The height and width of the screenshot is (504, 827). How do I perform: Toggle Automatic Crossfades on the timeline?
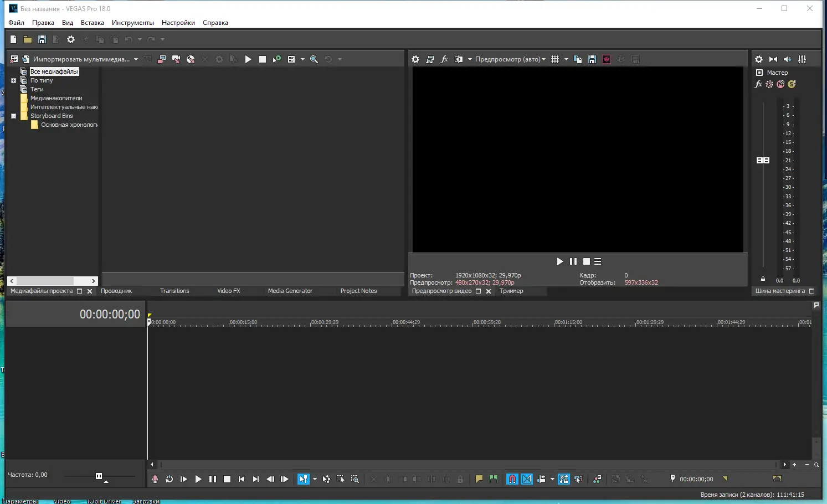click(526, 479)
